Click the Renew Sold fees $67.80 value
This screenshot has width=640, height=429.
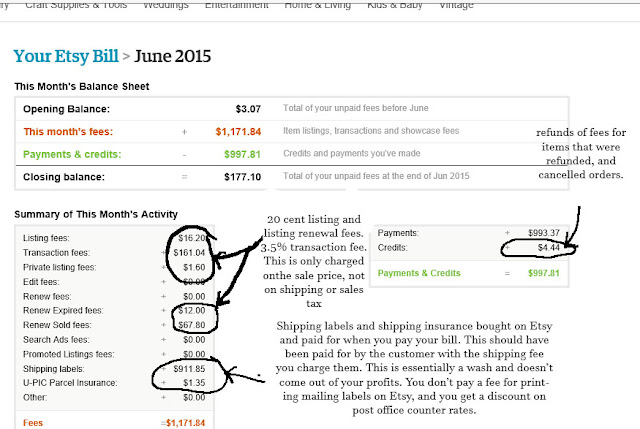pos(191,325)
